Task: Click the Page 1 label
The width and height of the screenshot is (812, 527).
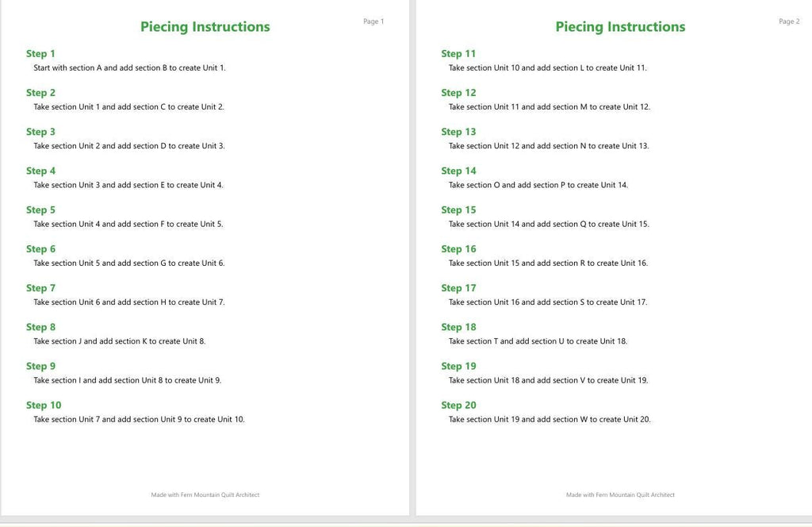Action: [x=373, y=21]
